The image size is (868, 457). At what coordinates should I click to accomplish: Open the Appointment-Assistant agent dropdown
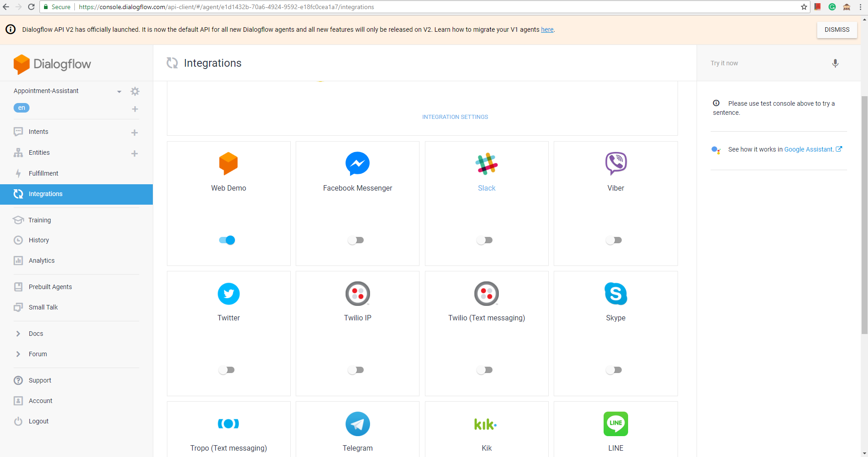coord(119,91)
